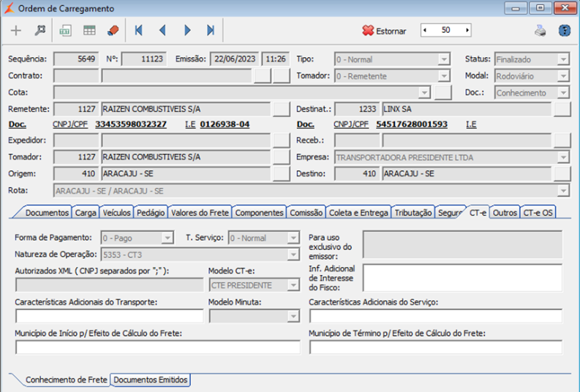Click Características Adicionais do Serviço field
580x392 pixels.
tap(436, 316)
